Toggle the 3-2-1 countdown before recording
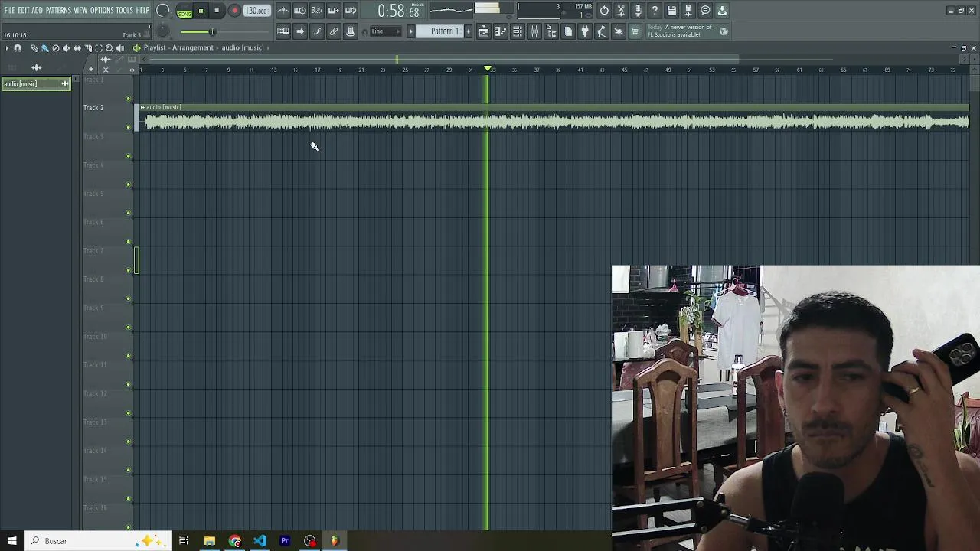Viewport: 980px width, 551px height. pyautogui.click(x=317, y=11)
